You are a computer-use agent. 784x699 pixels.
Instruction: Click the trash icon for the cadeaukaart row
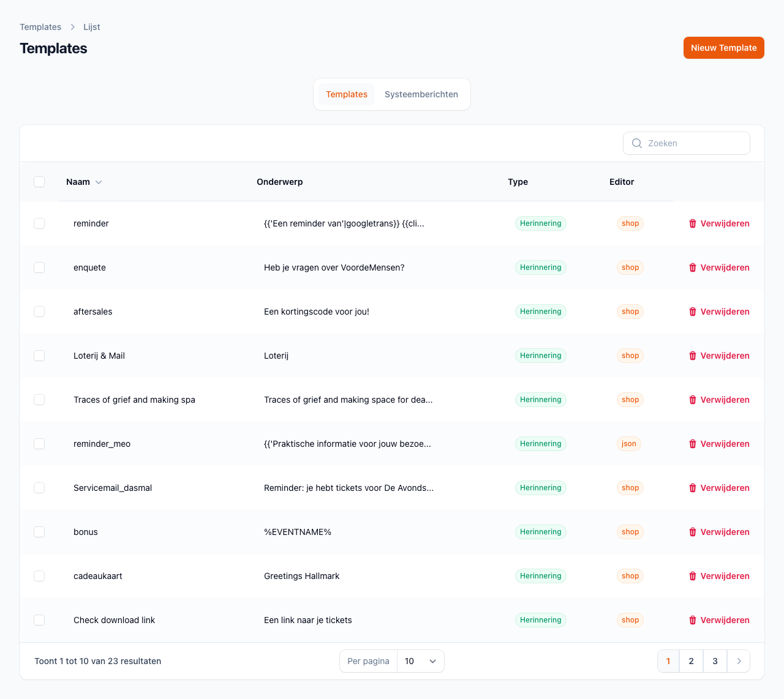pyautogui.click(x=693, y=576)
